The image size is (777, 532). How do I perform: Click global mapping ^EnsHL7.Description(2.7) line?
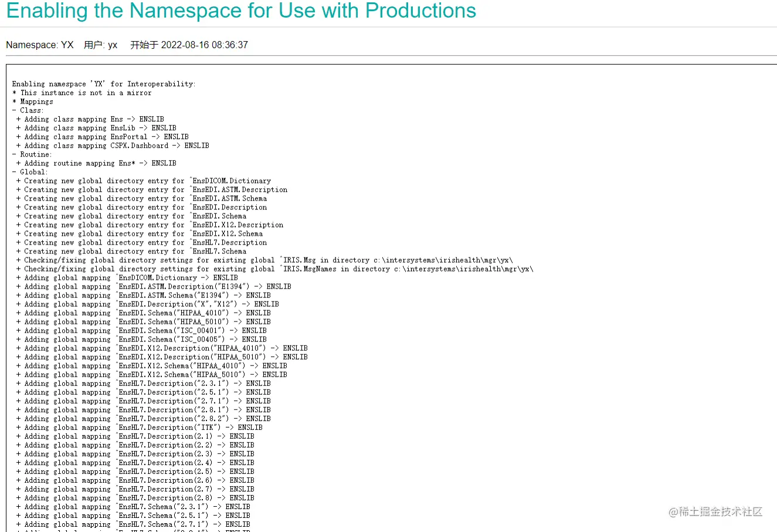135,489
